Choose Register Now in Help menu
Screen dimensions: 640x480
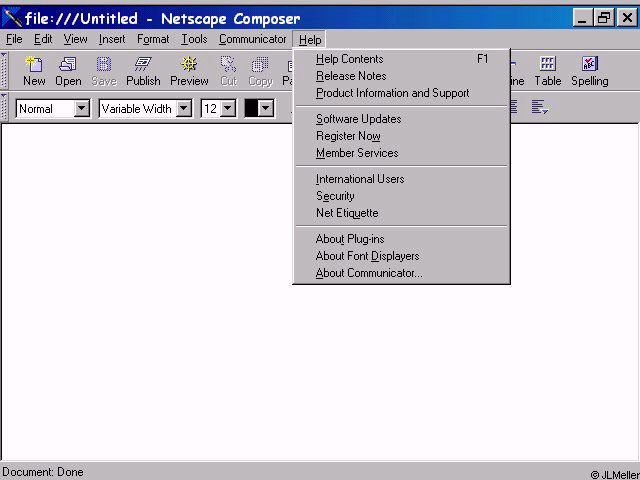pyautogui.click(x=402, y=136)
